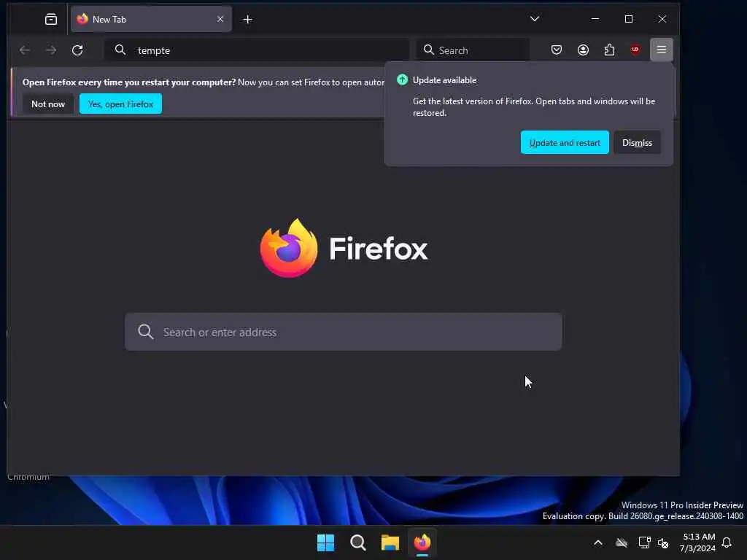747x560 pixels.
Task: Minimize the Firefox window
Action: click(595, 18)
